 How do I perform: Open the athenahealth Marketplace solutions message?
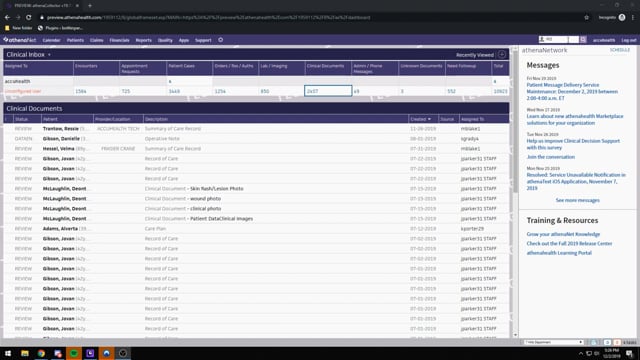pyautogui.click(x=575, y=119)
